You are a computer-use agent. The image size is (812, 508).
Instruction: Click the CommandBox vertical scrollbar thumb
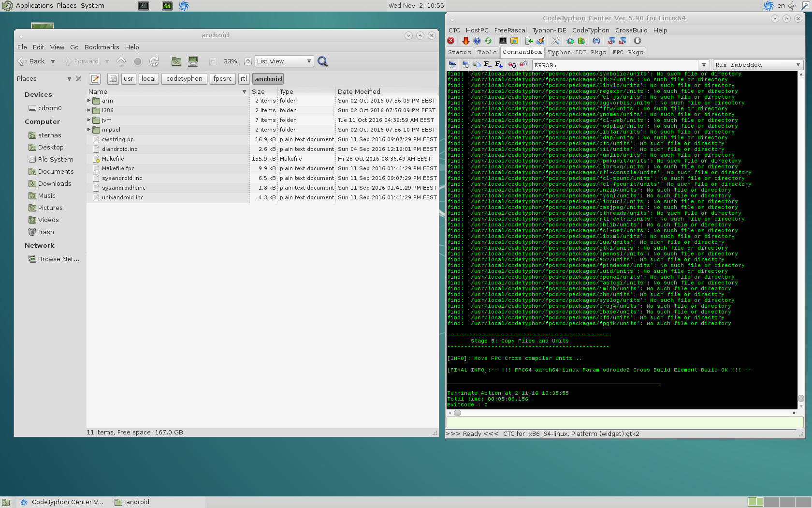tap(801, 398)
